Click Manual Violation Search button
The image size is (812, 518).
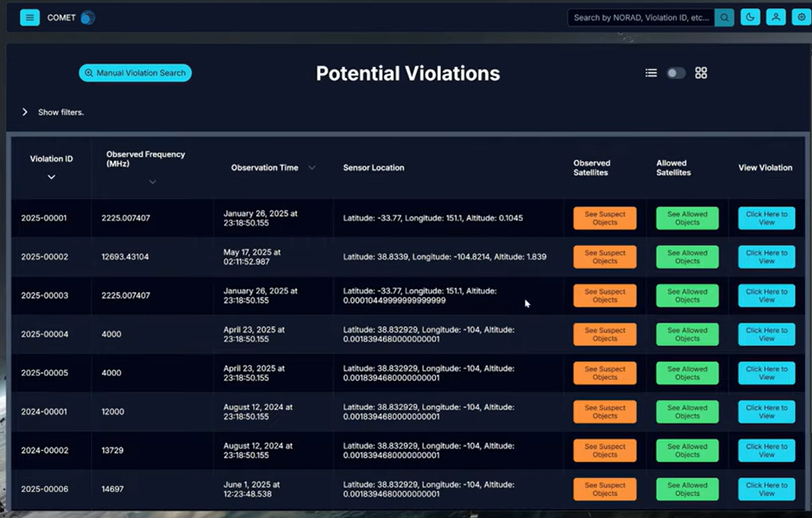coord(135,73)
